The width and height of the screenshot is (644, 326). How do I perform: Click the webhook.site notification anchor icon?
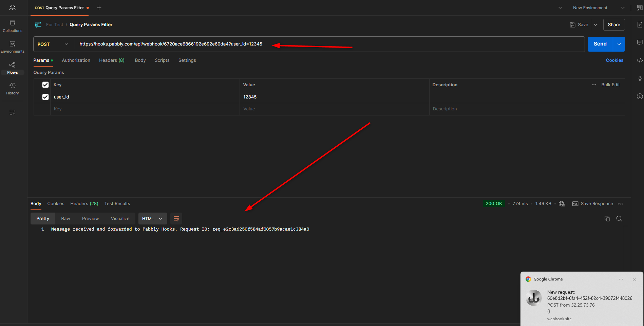pyautogui.click(x=534, y=298)
